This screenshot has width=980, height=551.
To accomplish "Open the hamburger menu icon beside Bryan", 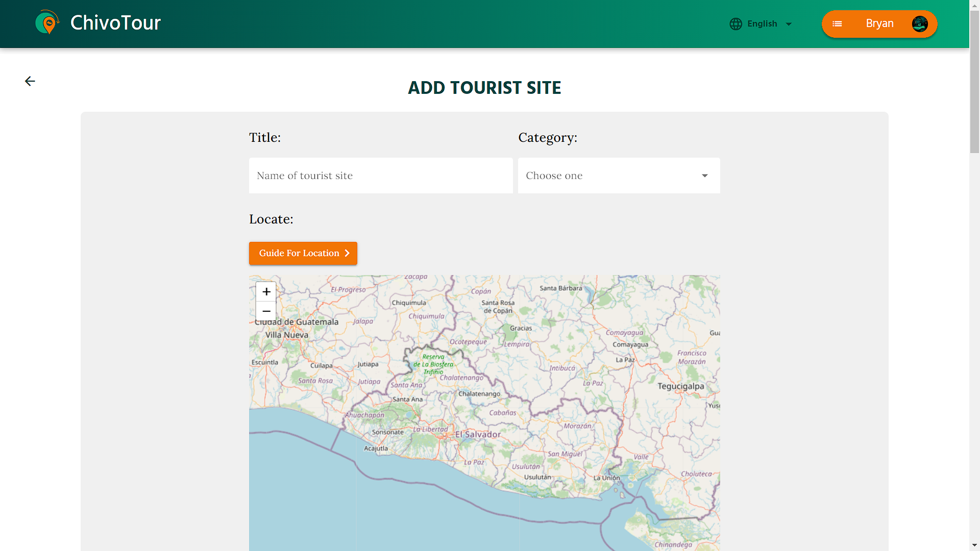I will 837,24.
